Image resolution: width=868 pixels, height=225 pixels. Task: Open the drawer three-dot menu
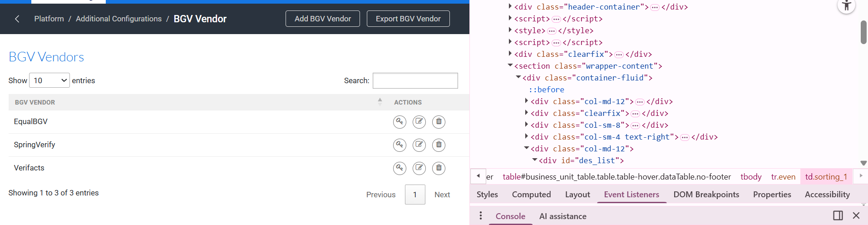[x=481, y=216]
